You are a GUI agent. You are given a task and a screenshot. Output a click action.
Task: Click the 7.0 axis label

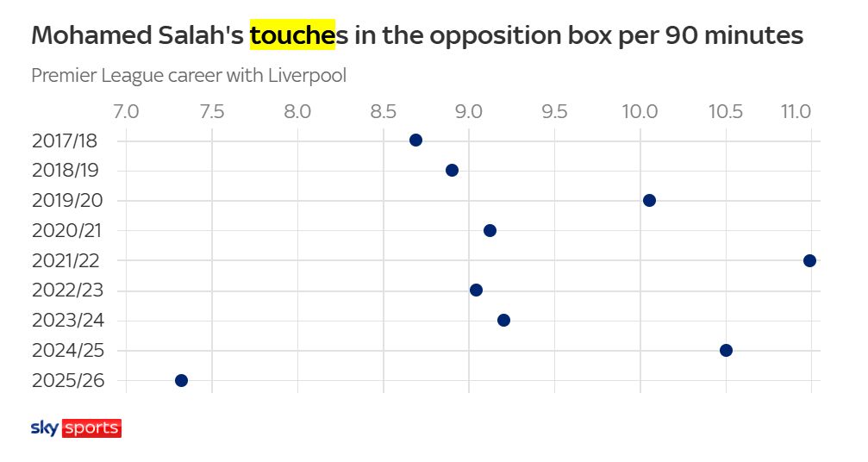(x=126, y=112)
